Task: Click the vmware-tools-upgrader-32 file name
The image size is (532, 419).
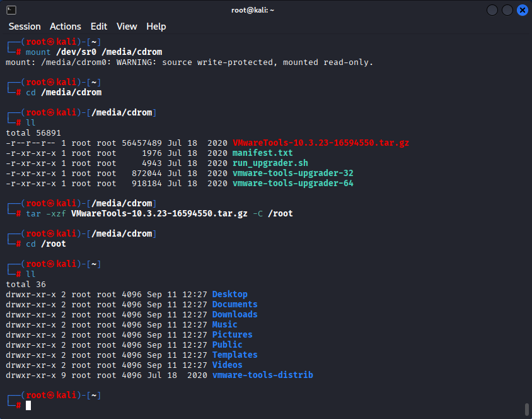Action: tap(293, 173)
